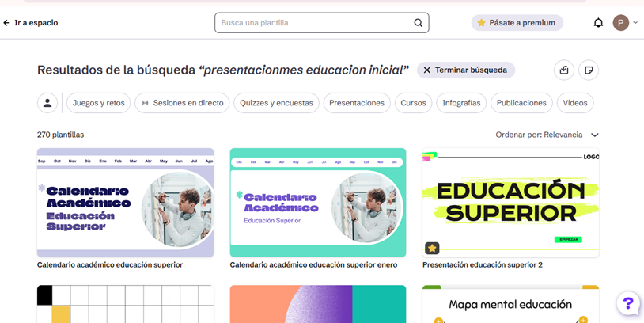Click Terminar búsqueda to clear search

point(466,70)
